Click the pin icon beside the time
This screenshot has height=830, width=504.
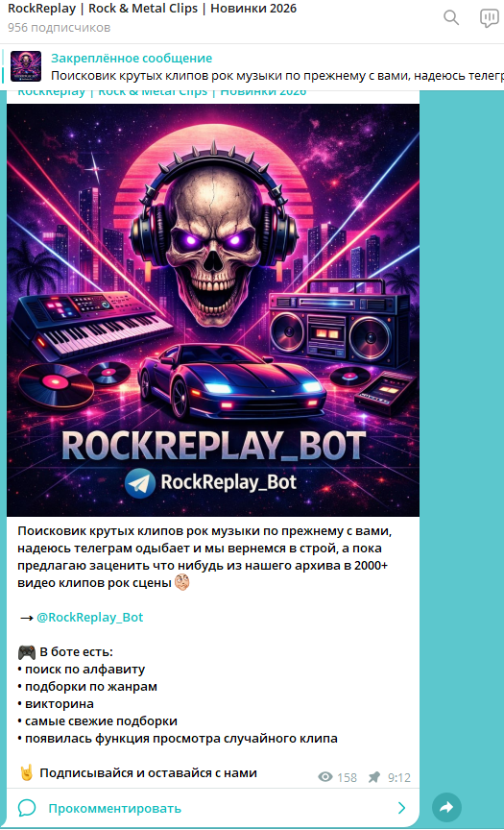tap(373, 777)
